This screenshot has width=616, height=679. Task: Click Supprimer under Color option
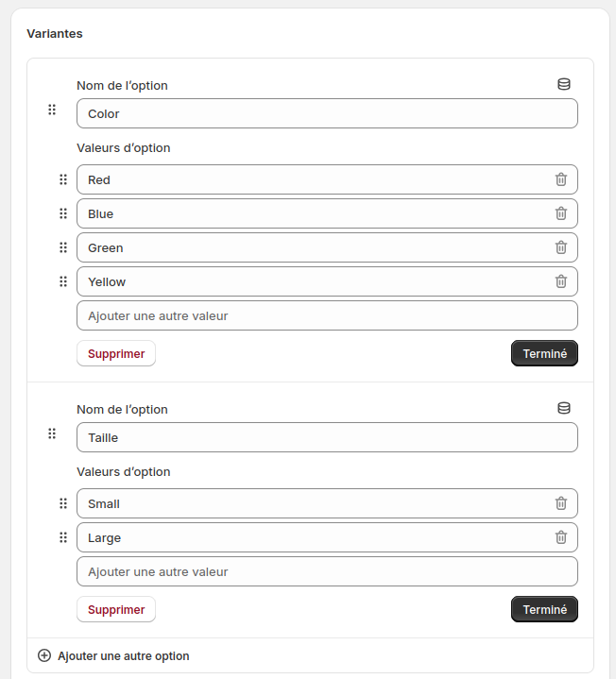116,353
